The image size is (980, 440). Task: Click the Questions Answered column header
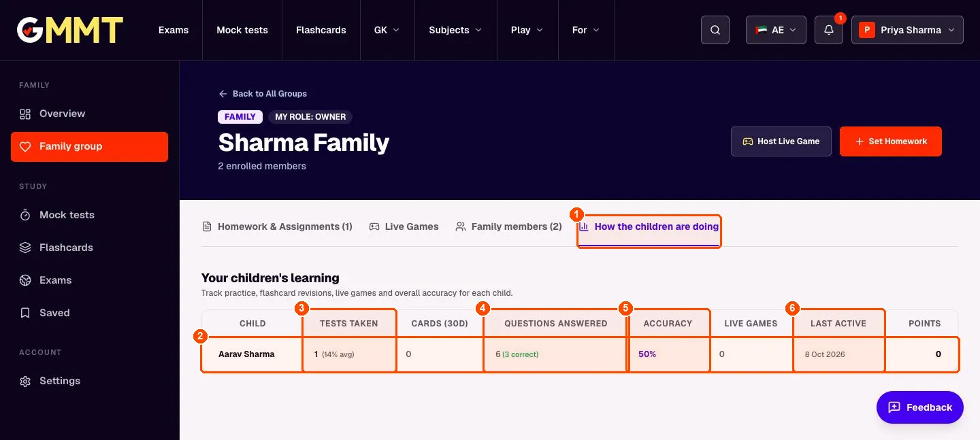pyautogui.click(x=555, y=324)
